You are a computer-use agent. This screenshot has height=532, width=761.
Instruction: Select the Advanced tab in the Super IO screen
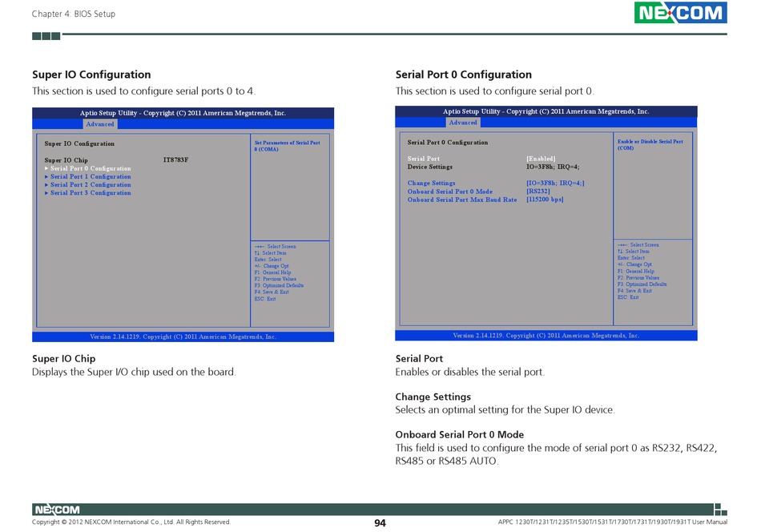[100, 124]
